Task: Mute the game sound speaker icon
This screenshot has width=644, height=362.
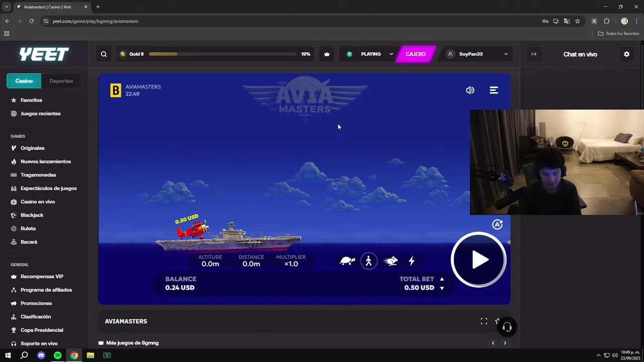Action: [x=470, y=90]
